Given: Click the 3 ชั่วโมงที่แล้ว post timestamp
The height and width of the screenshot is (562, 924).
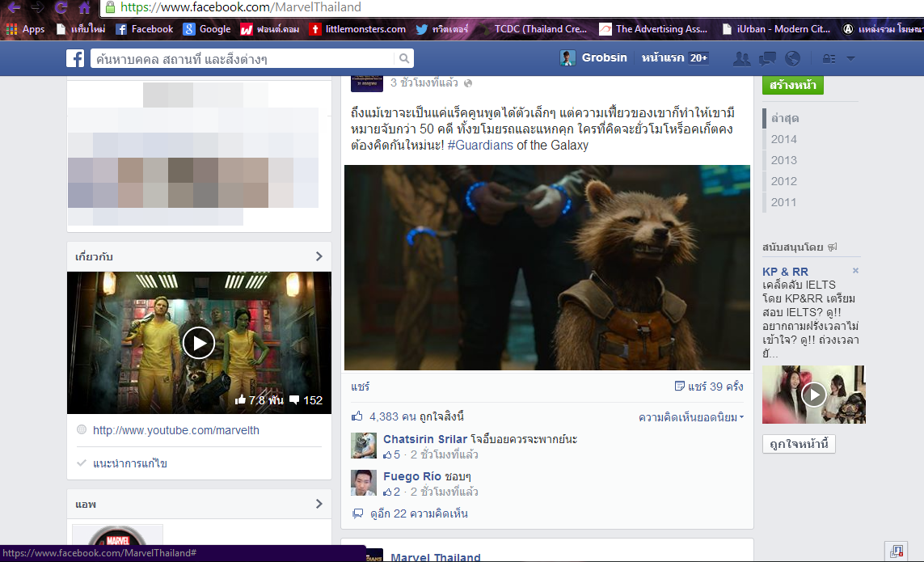Looking at the screenshot, I should pyautogui.click(x=424, y=83).
